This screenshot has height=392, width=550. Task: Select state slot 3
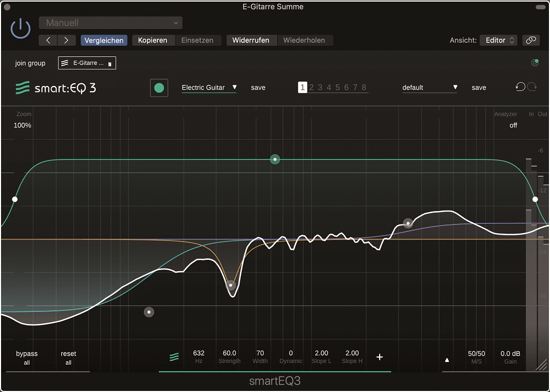click(320, 88)
